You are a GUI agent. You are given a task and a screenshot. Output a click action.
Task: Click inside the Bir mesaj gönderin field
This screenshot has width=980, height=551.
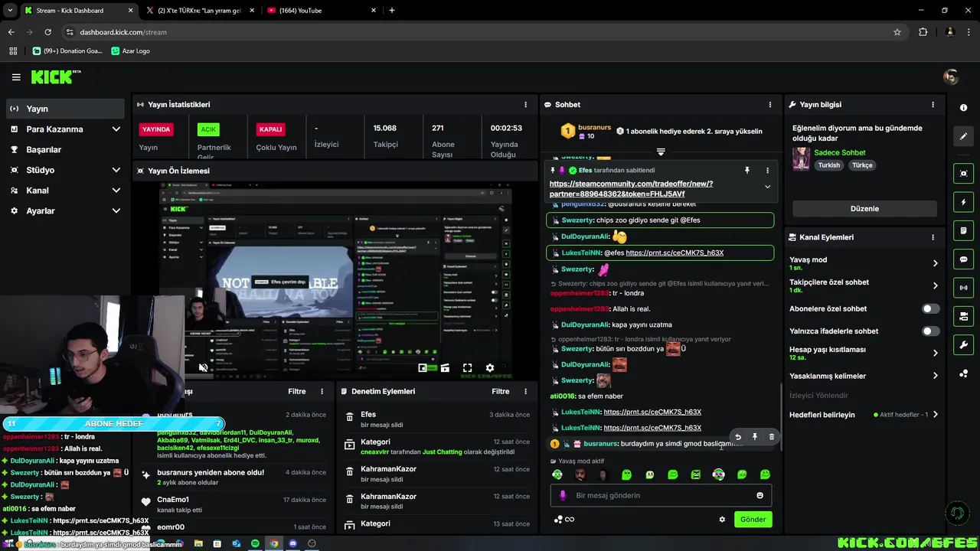(x=661, y=495)
